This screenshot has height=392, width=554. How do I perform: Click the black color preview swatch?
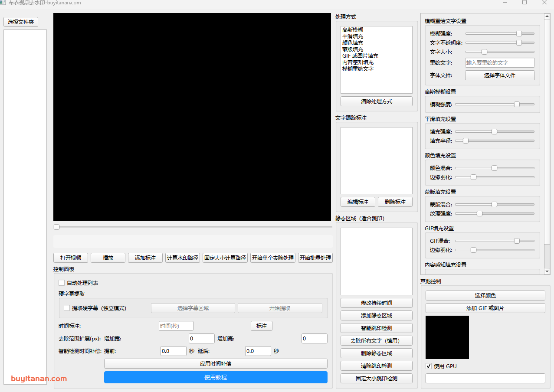[447, 337]
